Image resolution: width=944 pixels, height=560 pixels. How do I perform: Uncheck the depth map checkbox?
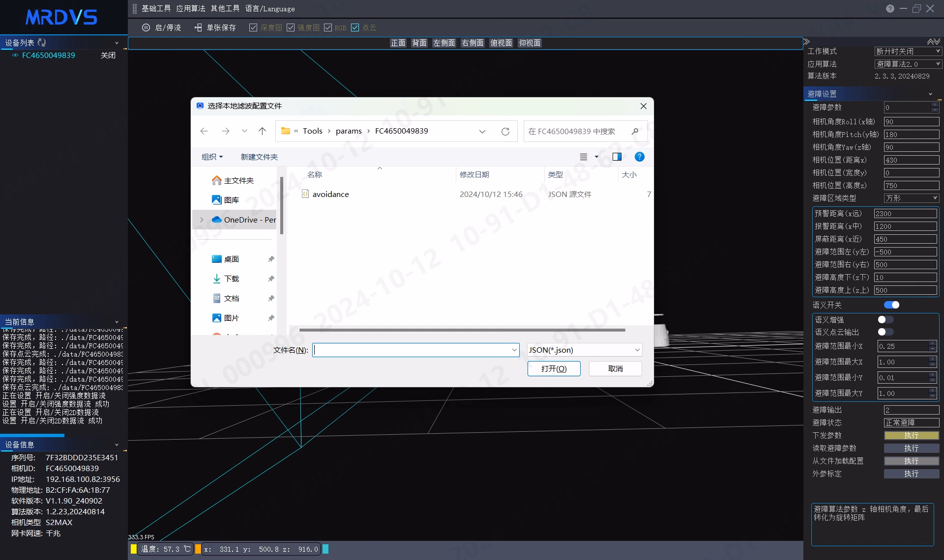253,28
